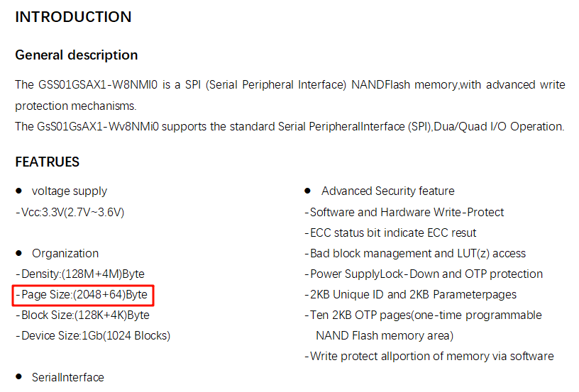The width and height of the screenshot is (579, 392).
Task: Click the Block Size:(128K+4K)Byte line
Action: click(x=83, y=315)
